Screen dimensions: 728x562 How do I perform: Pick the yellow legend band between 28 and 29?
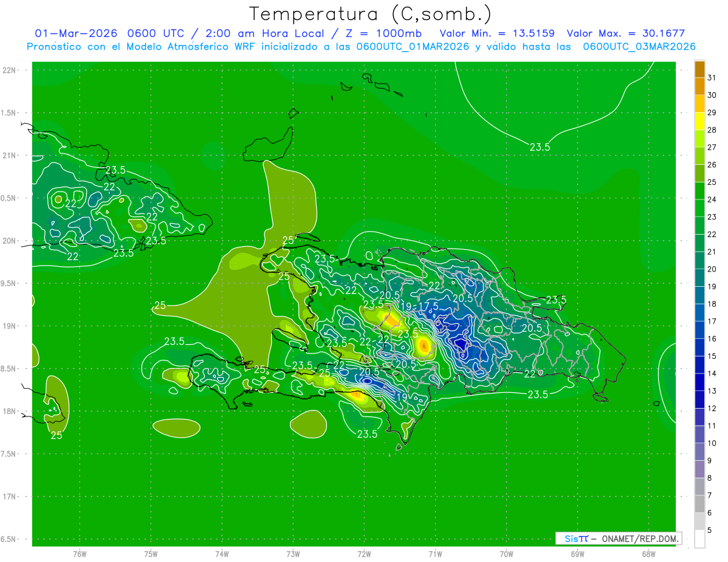699,121
